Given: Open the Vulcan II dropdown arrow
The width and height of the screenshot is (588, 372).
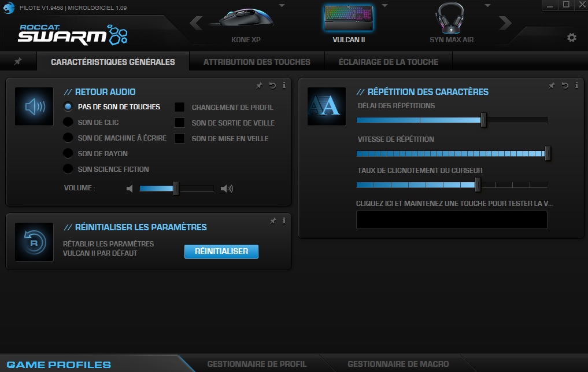Looking at the screenshot, I should tap(383, 5).
